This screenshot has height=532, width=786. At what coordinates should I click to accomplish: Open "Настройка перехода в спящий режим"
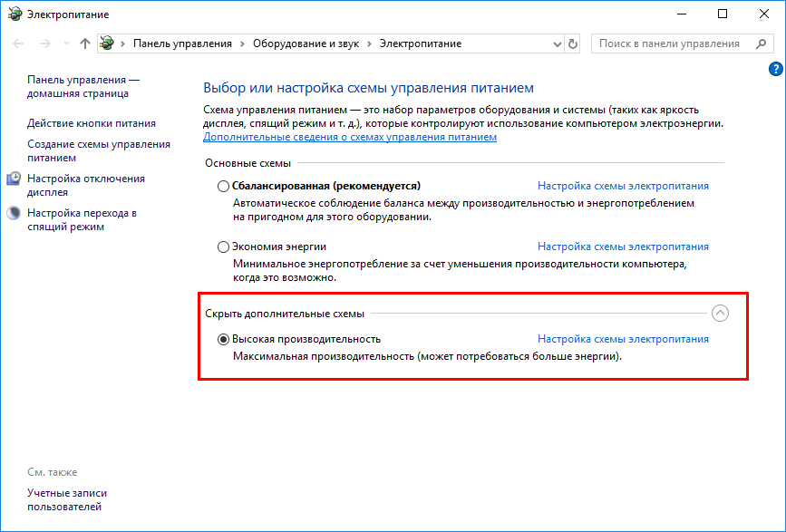(x=82, y=220)
